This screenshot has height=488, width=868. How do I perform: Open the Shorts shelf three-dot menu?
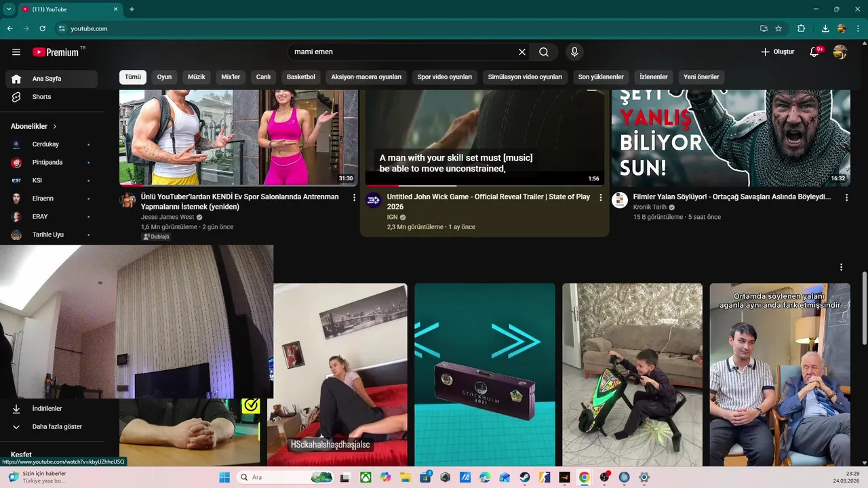841,267
